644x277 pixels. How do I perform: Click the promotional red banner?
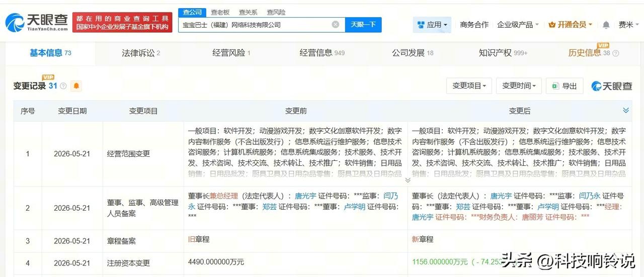click(122, 22)
